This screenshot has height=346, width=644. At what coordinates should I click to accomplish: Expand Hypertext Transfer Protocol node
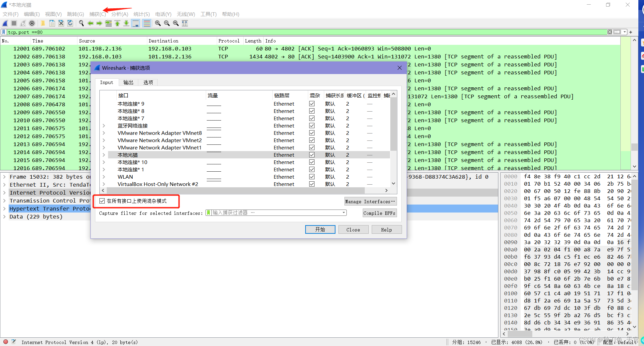point(4,209)
